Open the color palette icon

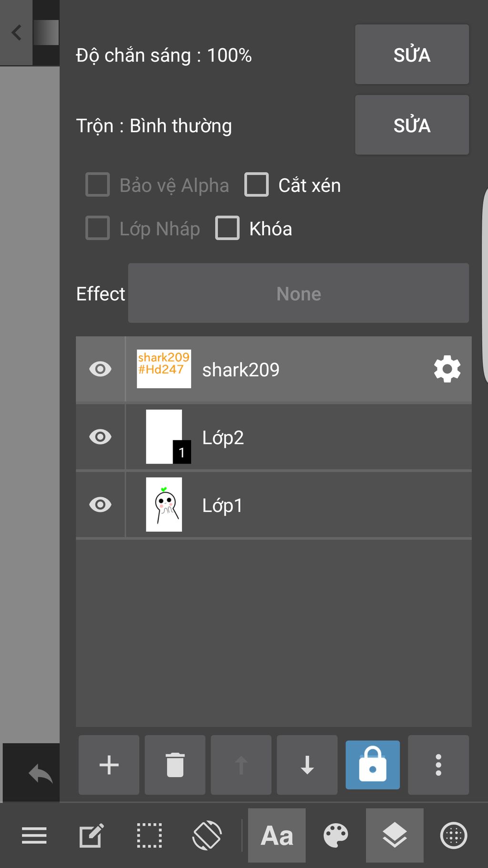coord(335,836)
